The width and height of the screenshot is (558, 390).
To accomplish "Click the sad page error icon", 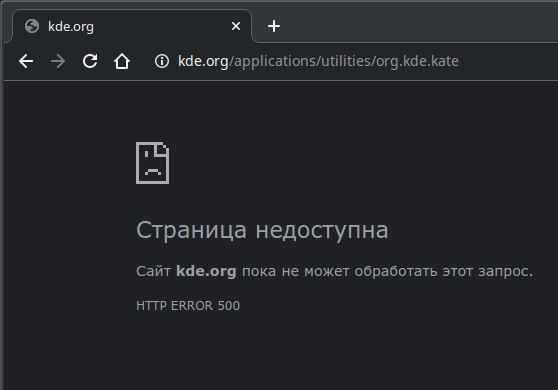I will pyautogui.click(x=153, y=163).
